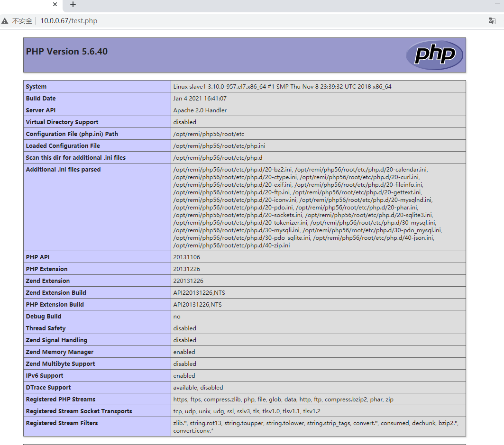504x445 pixels.
Task: Click the address bar URL 10.0.0.67/test.php
Action: point(69,21)
